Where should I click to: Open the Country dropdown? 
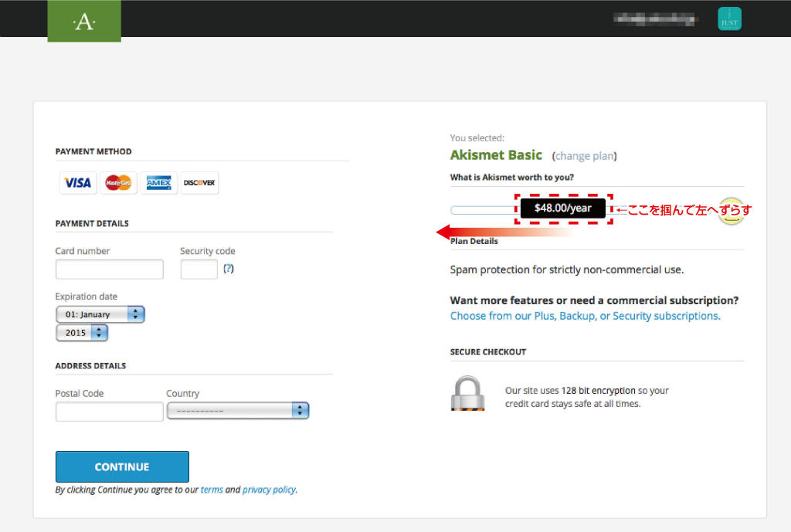(238, 411)
